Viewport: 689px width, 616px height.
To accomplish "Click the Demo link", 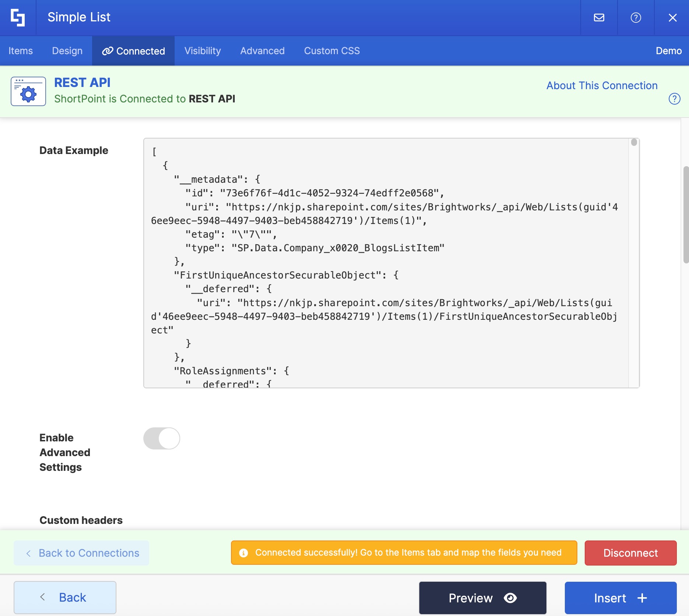I will [669, 51].
